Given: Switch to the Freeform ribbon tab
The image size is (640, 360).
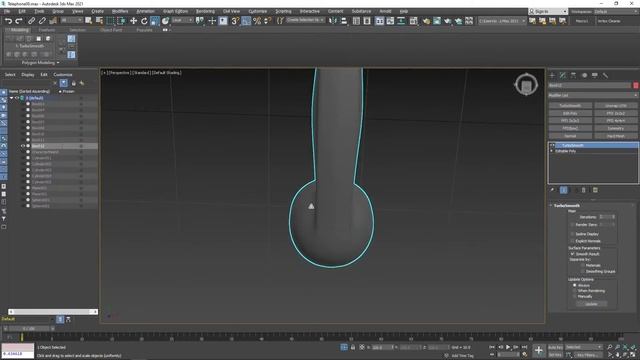Looking at the screenshot, I should coord(47,30).
